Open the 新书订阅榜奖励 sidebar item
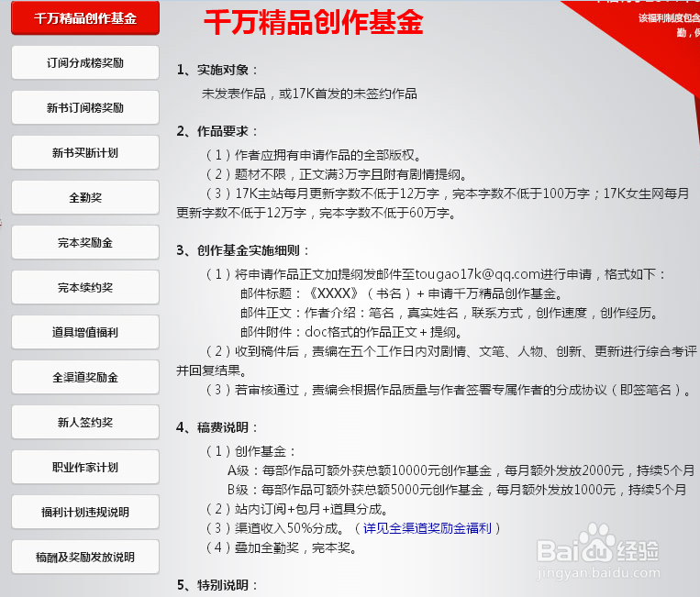 point(85,107)
